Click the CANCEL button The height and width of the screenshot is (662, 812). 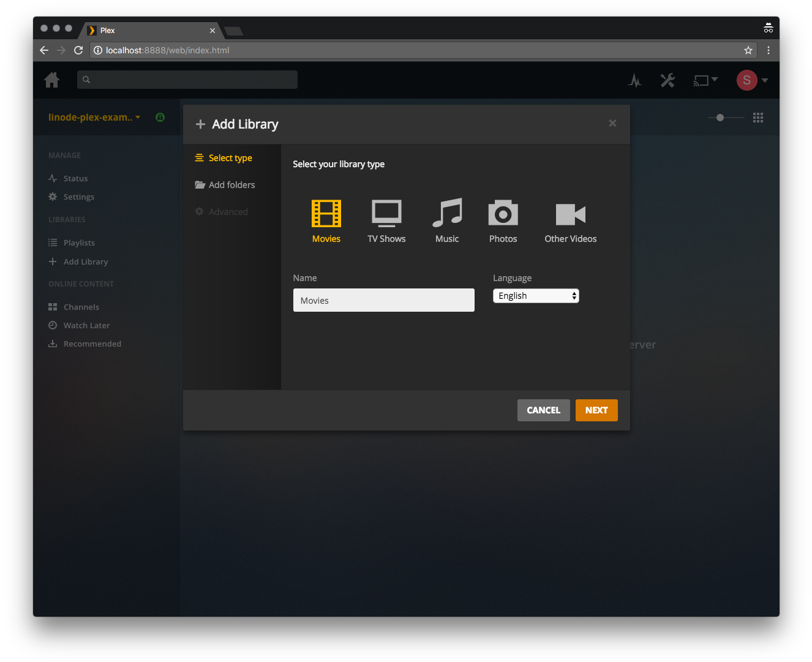pos(543,410)
